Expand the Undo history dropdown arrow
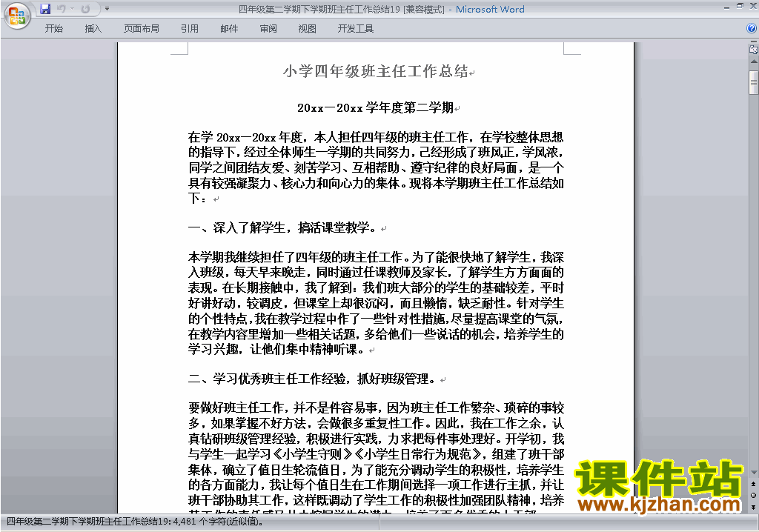This screenshot has height=532, width=759. (x=72, y=9)
